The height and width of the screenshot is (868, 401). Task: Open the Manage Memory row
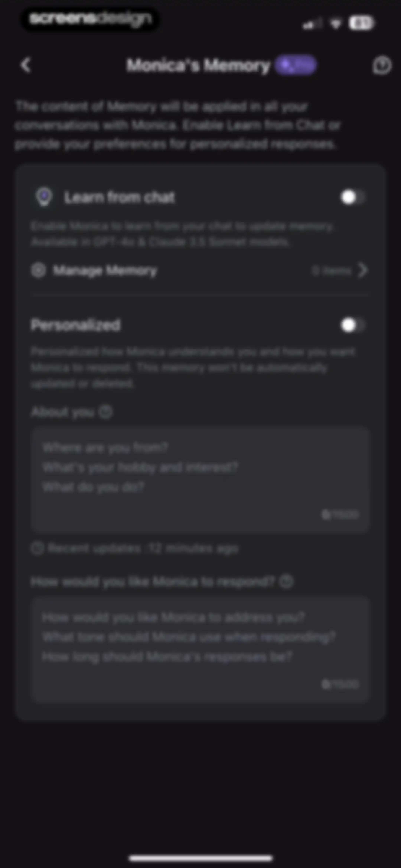tap(200, 270)
